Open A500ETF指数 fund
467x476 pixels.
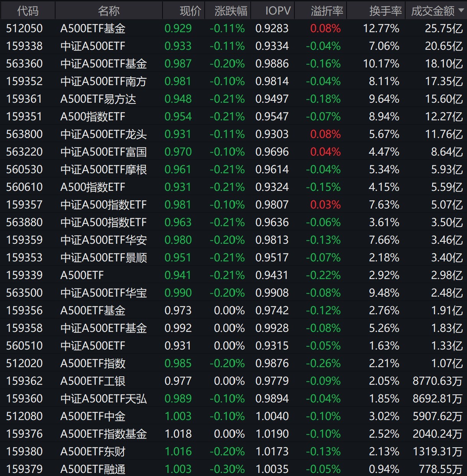click(x=93, y=363)
